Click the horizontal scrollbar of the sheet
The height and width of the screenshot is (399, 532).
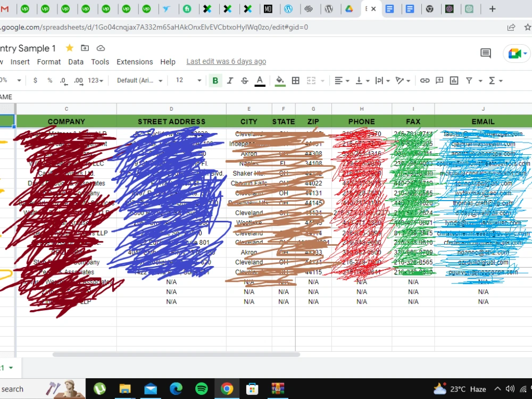pos(176,354)
